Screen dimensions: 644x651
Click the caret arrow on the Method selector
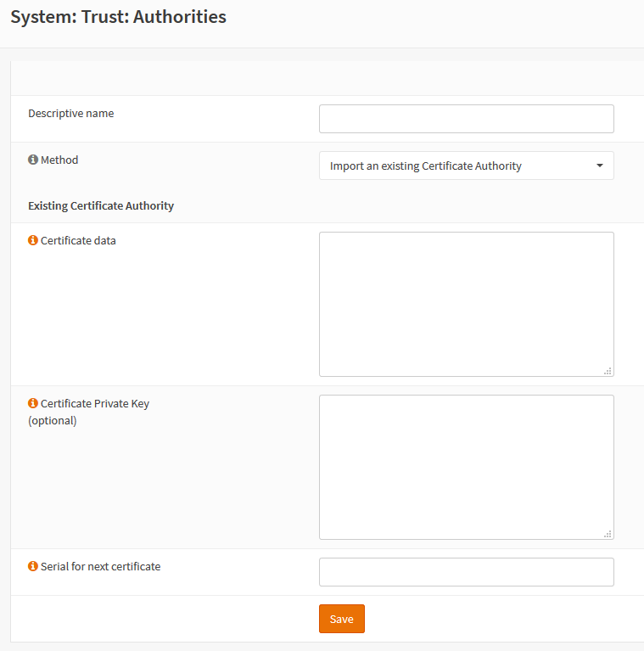pyautogui.click(x=600, y=166)
